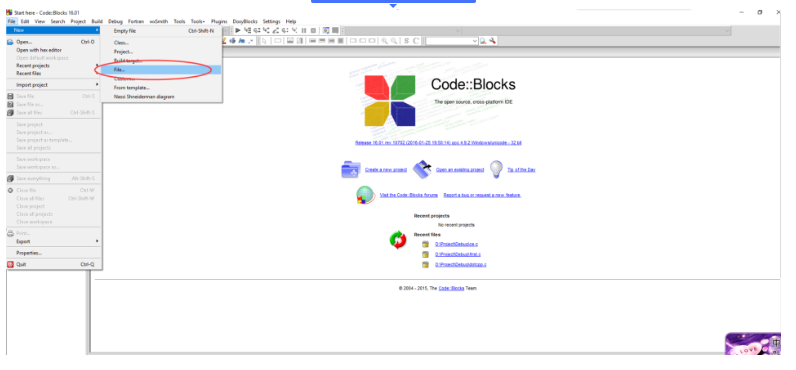Open the Debug menu
This screenshot has height=370, width=796.
115,22
